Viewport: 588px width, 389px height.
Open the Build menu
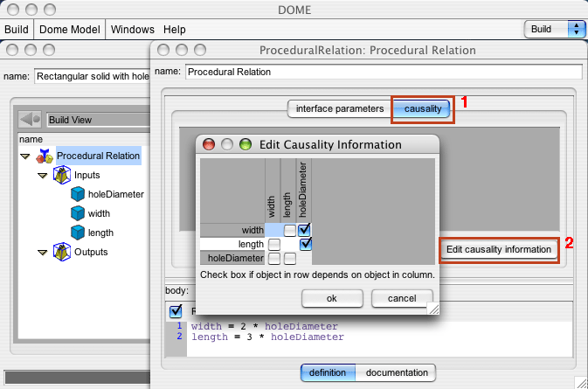17,29
